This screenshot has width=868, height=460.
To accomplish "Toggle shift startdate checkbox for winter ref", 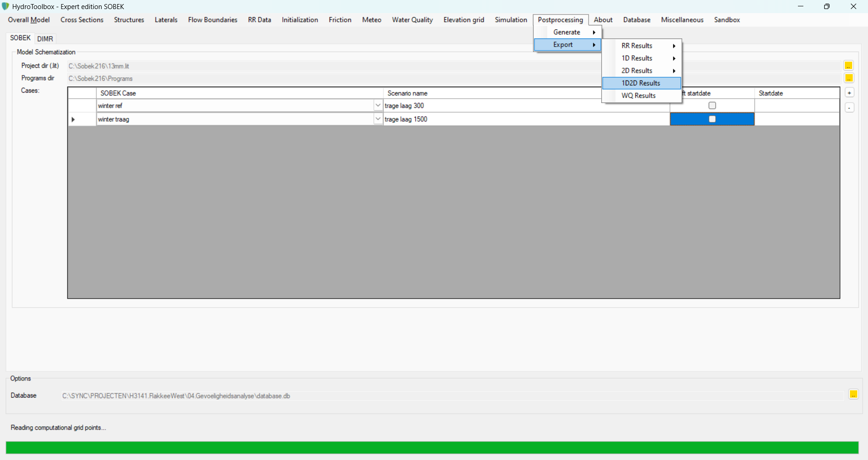I will pyautogui.click(x=712, y=106).
